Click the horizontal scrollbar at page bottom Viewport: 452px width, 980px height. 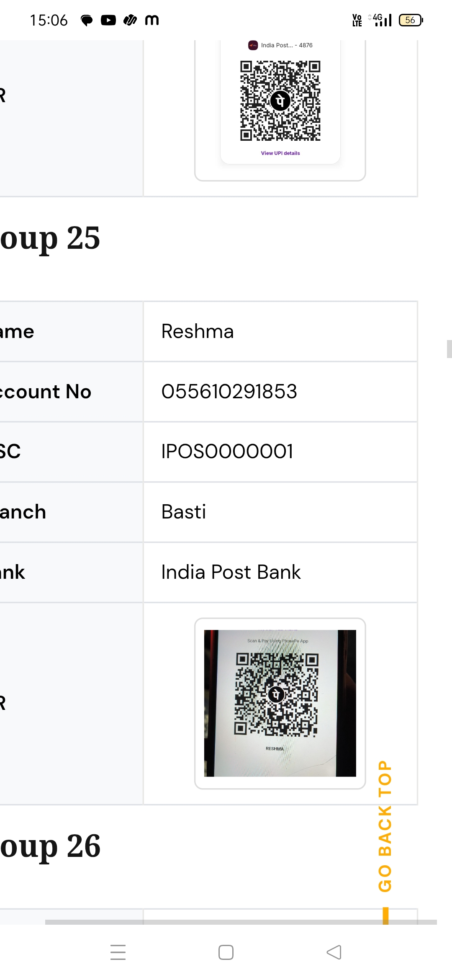point(241,922)
